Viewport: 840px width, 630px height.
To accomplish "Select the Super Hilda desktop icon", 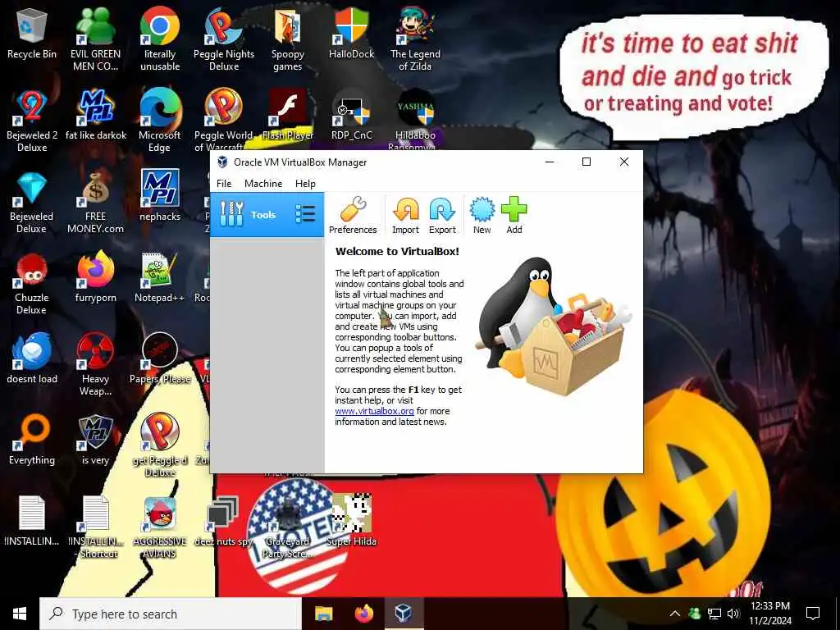I will point(351,521).
